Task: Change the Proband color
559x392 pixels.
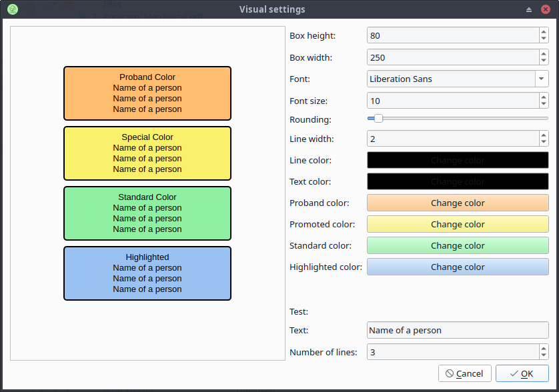Action: 457,203
